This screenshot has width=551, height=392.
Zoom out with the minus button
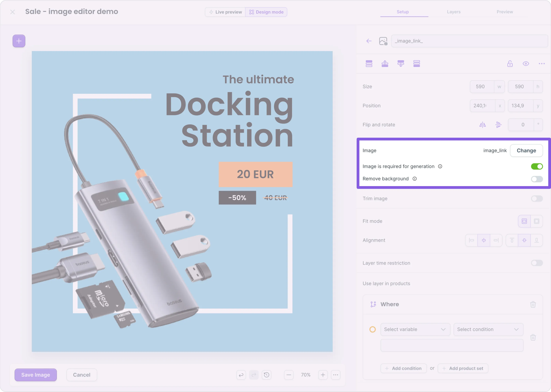[x=289, y=375]
